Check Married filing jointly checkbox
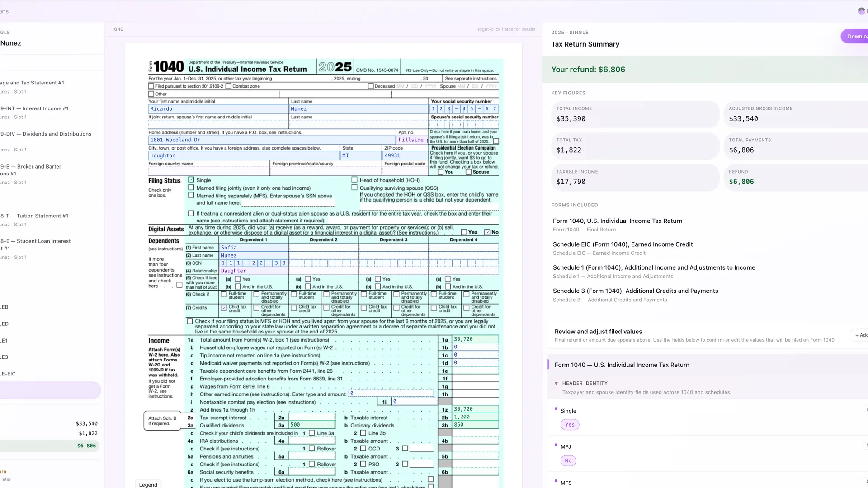Viewport: 868px width, 488px height. pyautogui.click(x=191, y=188)
